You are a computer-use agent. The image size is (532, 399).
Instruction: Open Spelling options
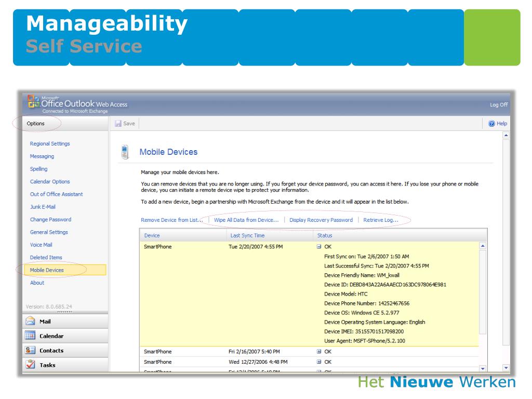pos(38,169)
